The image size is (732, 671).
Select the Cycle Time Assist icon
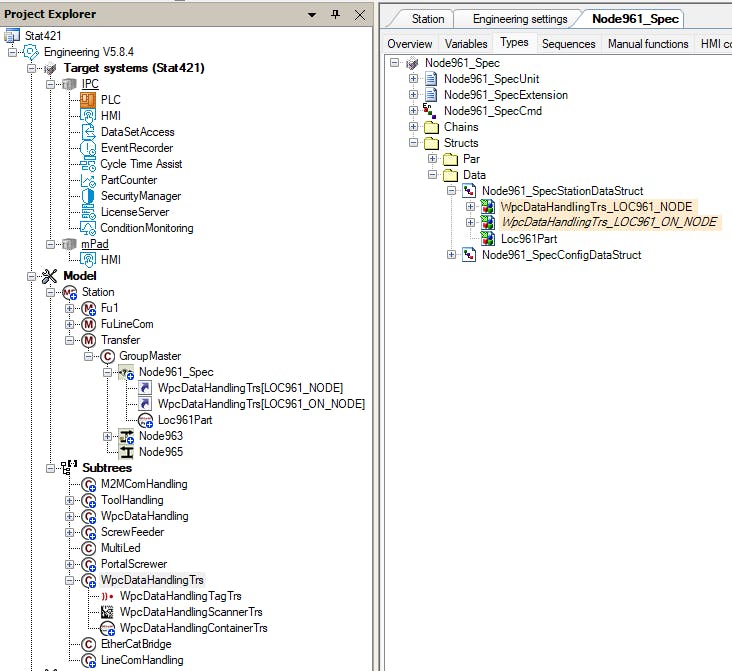[x=88, y=164]
